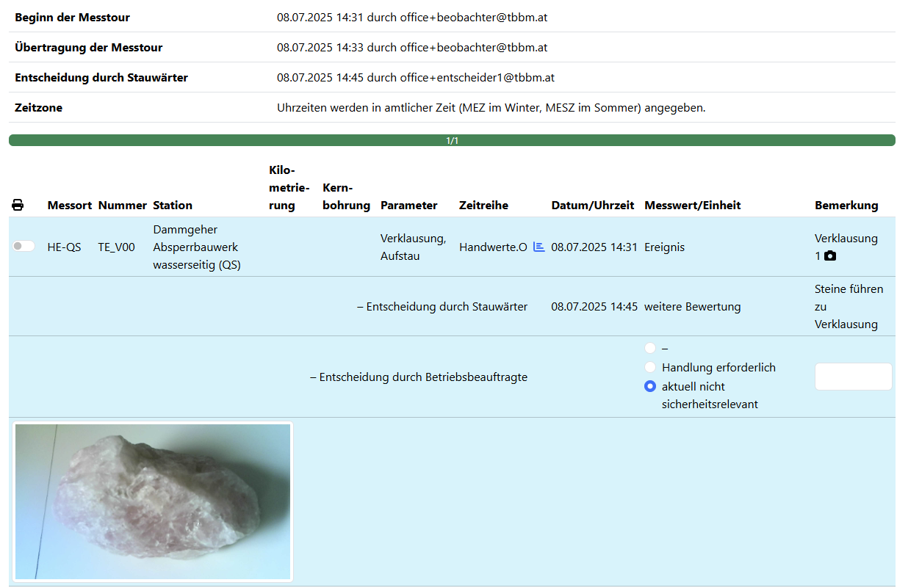Click the 'Übertragung der Messtour' label

89,47
